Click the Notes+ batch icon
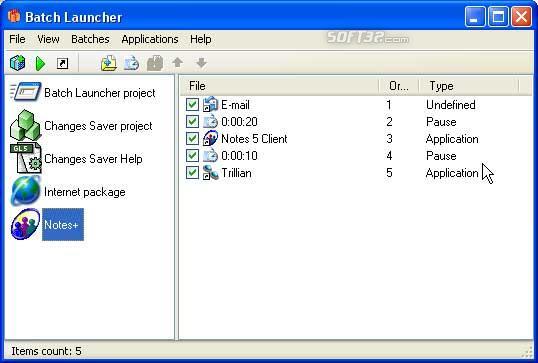Viewport: 538px width, 363px height. pyautogui.click(x=26, y=224)
